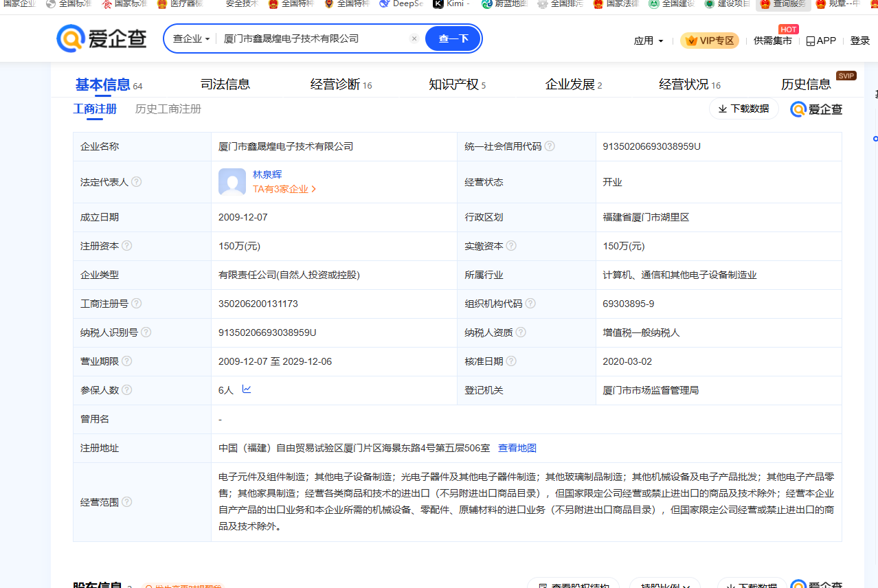Click help icon next to 注册资本
The height and width of the screenshot is (588, 878).
pos(126,246)
